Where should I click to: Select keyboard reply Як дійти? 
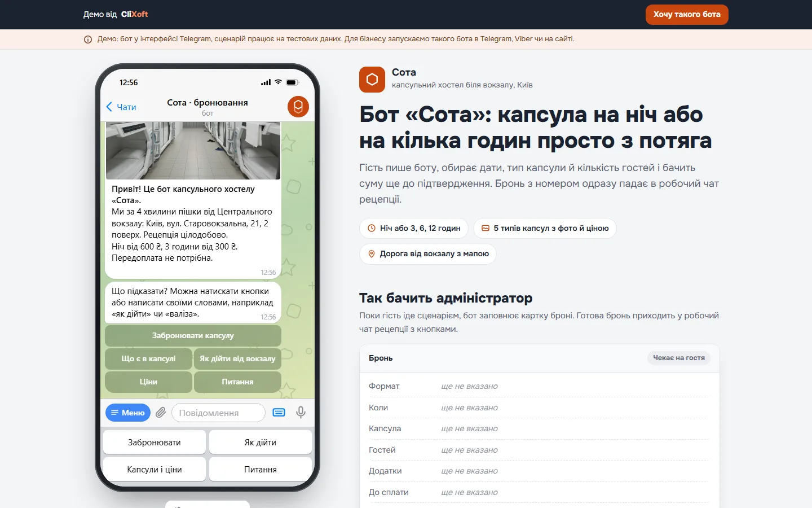pyautogui.click(x=261, y=443)
